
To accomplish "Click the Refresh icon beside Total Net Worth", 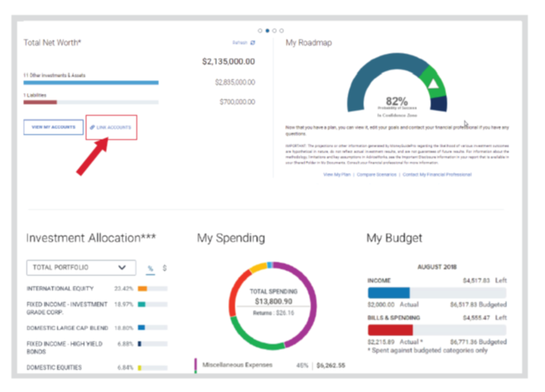I will [x=253, y=43].
